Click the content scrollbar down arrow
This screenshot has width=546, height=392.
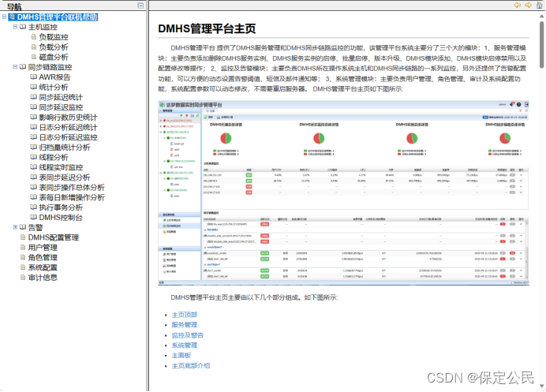[x=542, y=386]
